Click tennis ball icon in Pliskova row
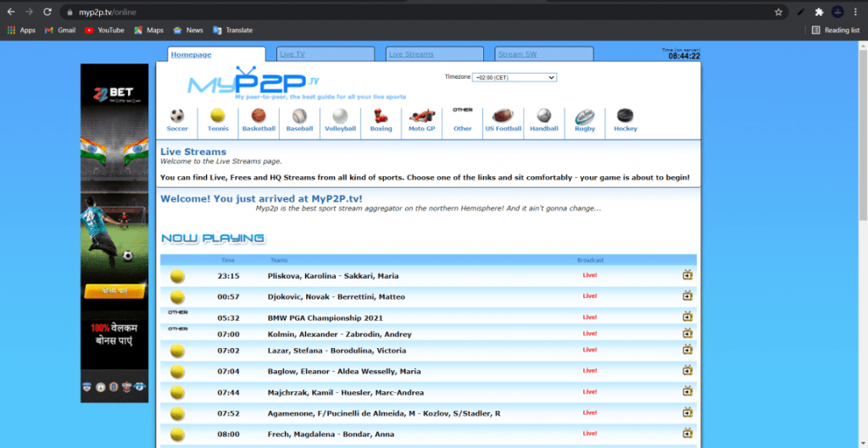The width and height of the screenshot is (868, 448). (177, 276)
